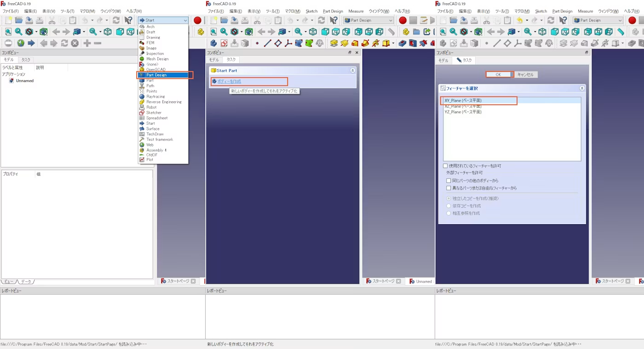Switch to the データ tab in the left window

27,281
